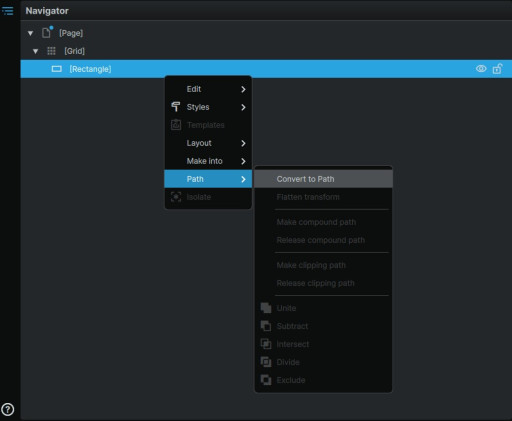This screenshot has height=421, width=512.
Task: Select the [Grid] tree row label
Action: (x=74, y=51)
